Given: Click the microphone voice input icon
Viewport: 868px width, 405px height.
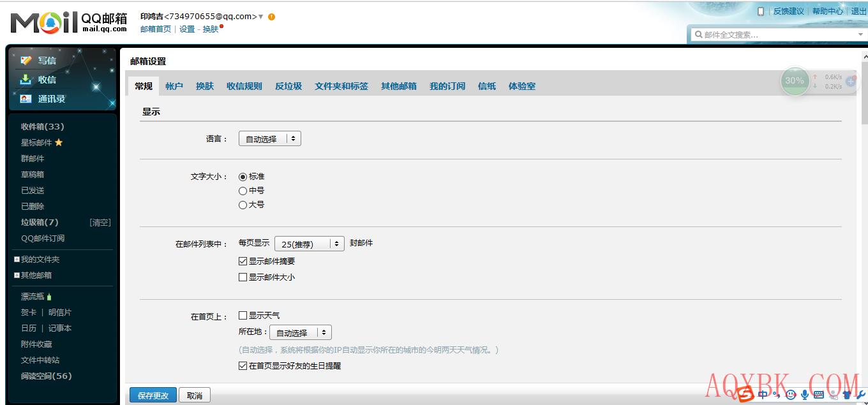Looking at the screenshot, I should tap(805, 395).
